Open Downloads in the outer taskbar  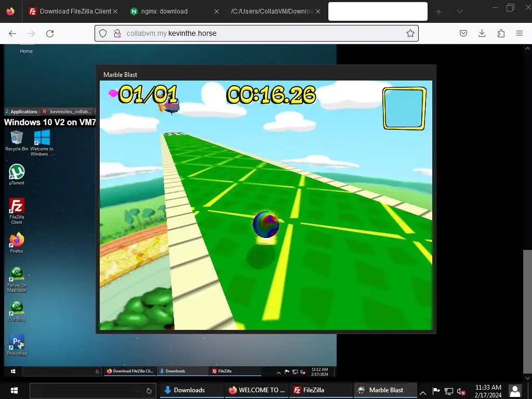pos(191,390)
